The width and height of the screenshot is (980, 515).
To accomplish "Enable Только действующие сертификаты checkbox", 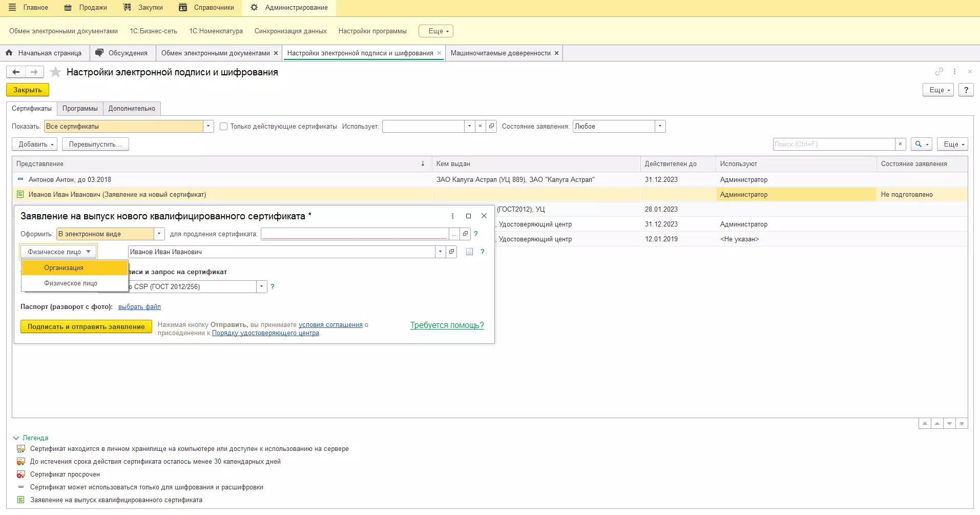I will [223, 127].
